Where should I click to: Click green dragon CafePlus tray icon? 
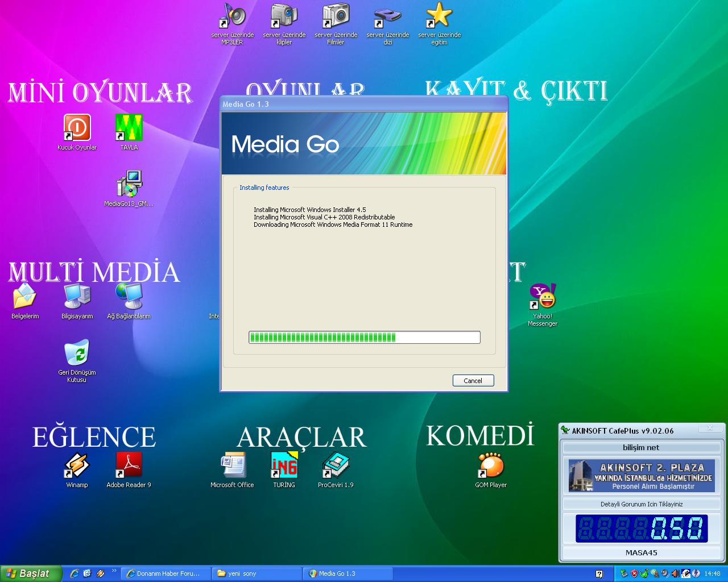coord(644,573)
